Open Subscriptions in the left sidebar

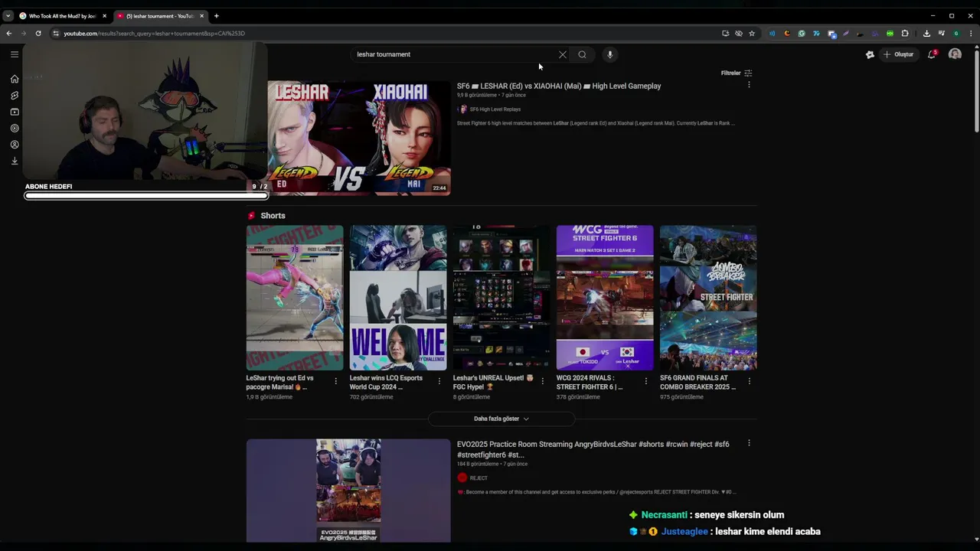click(x=15, y=112)
